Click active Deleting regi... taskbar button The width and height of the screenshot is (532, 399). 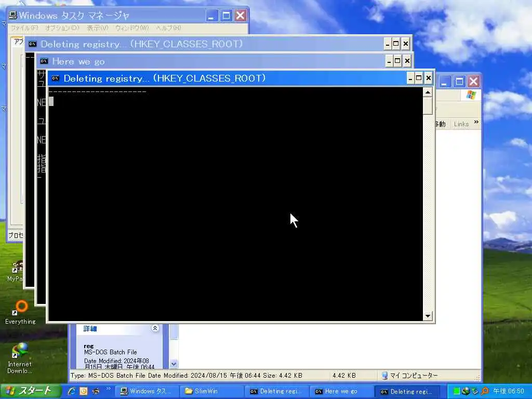[x=407, y=391]
